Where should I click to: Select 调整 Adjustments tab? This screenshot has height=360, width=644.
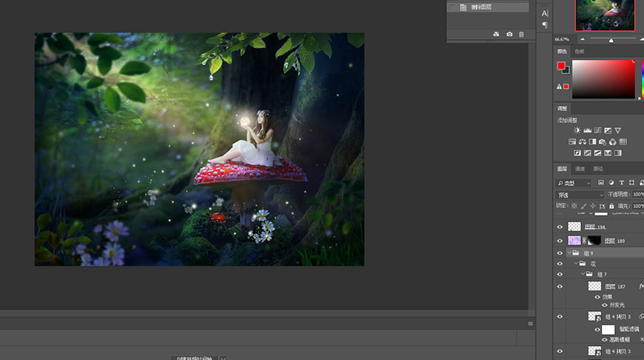click(x=562, y=108)
